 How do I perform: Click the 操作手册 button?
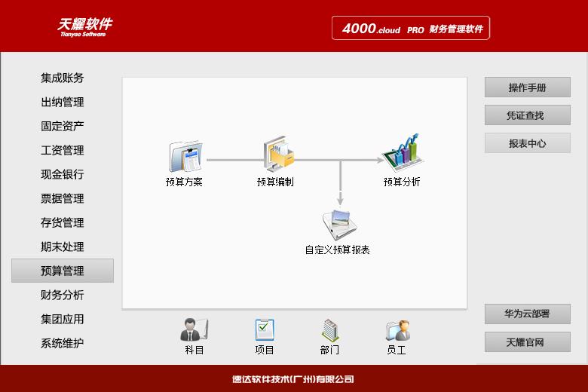coord(527,87)
